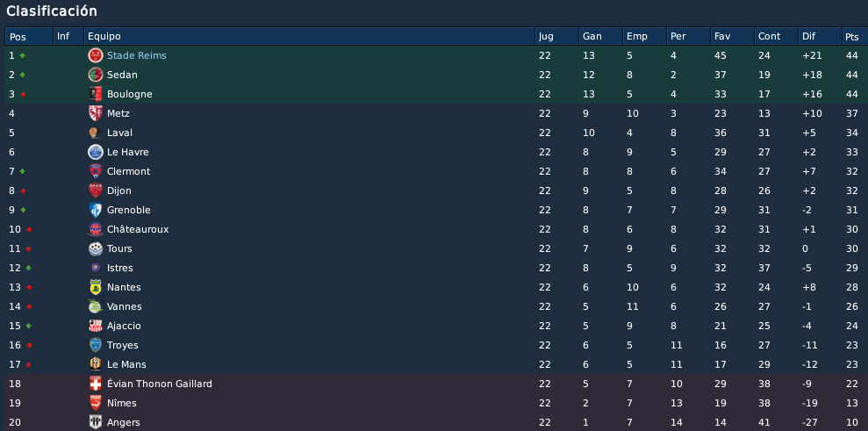Click the Le Havre club crest
Viewport: 868px width, 431px height.
pos(95,152)
